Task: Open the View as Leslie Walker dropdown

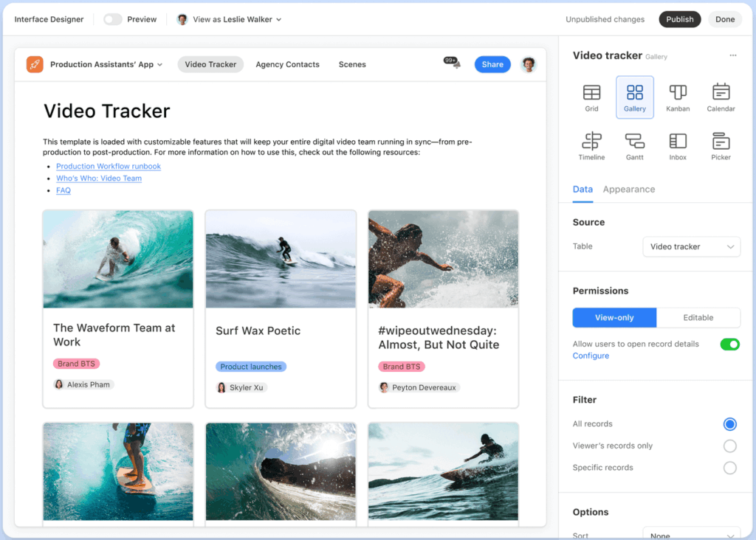Action: tap(230, 19)
